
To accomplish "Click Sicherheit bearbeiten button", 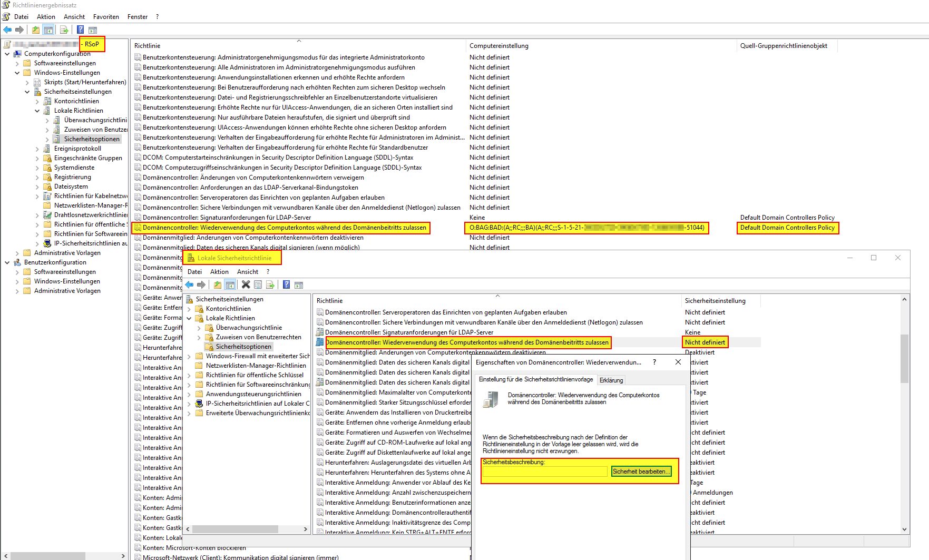I will pos(641,471).
